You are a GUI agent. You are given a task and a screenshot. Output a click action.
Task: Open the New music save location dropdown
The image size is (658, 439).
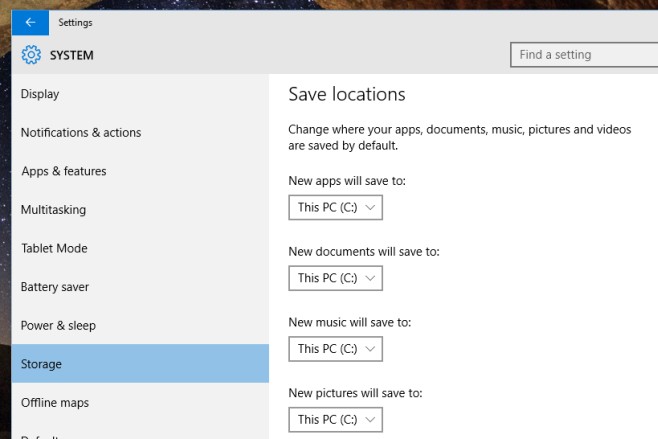pos(335,349)
